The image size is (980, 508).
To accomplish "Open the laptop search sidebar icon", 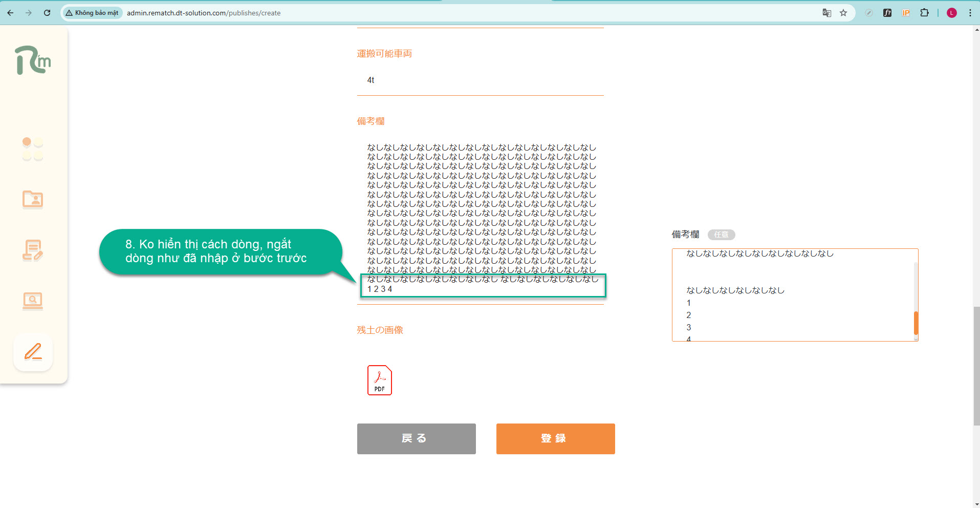I will pyautogui.click(x=33, y=301).
